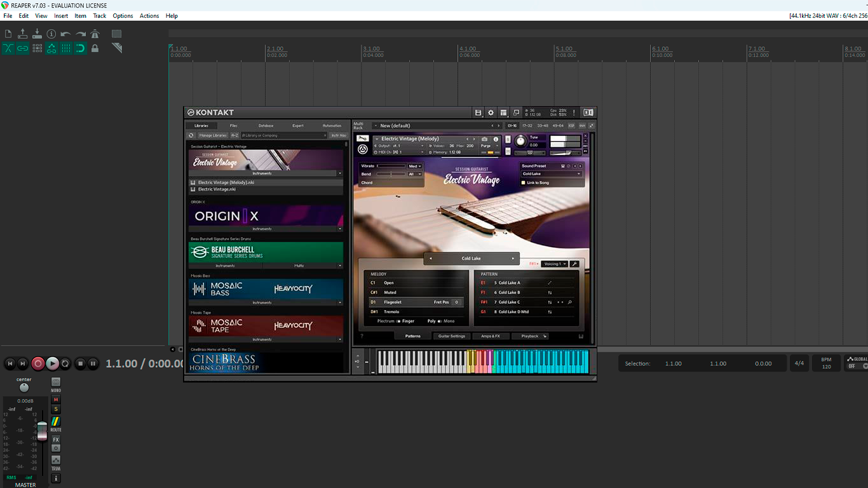
Task: Click the Kontakt browser refresh icon
Action: pos(191,135)
